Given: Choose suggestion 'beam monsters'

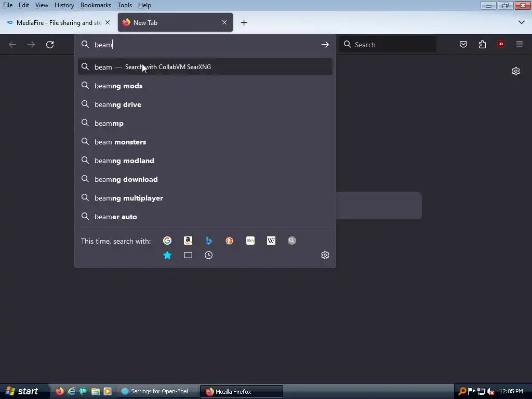Looking at the screenshot, I should 205,142.
